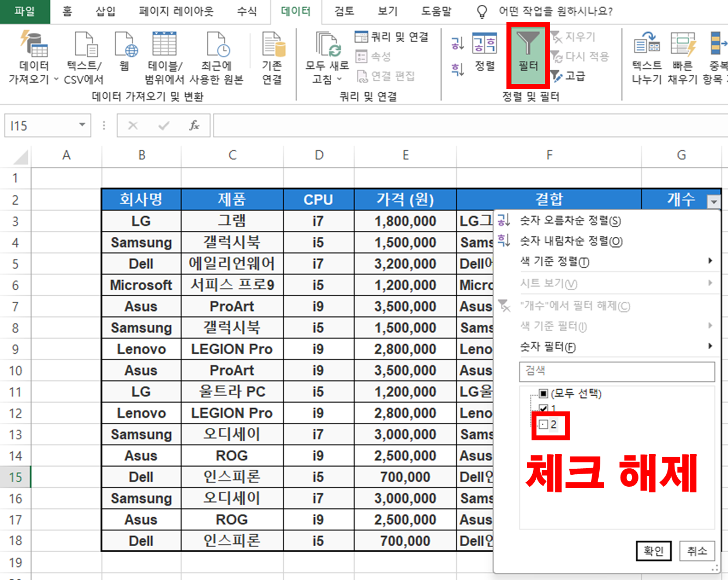Click 테이블/범위에서 import icon
The height and width of the screenshot is (580, 728).
point(164,44)
